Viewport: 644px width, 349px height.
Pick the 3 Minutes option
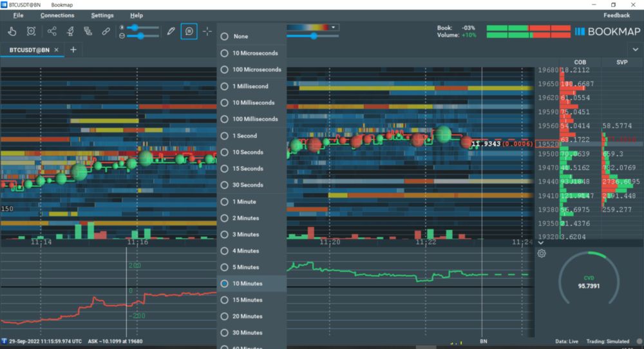point(251,234)
